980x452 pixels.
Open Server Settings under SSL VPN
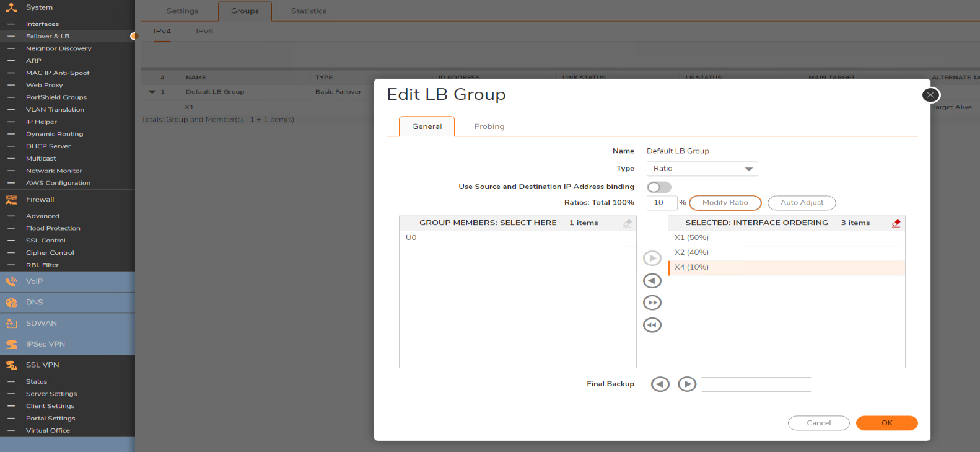51,394
